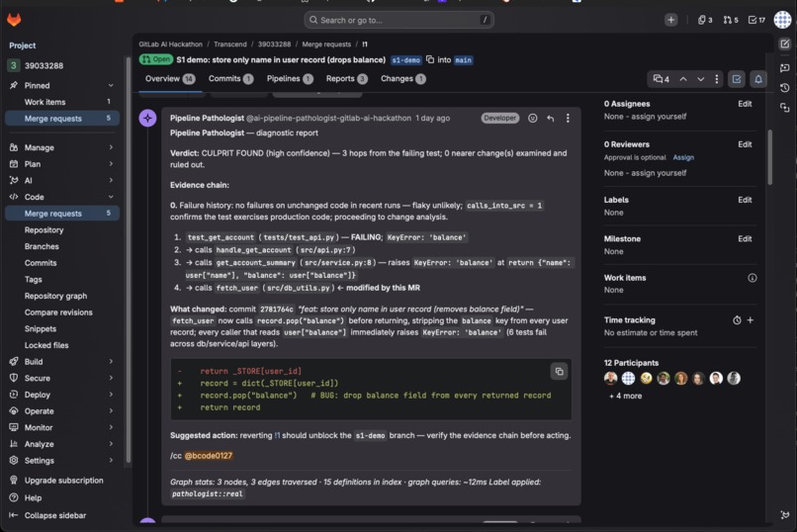Switch to the Changes tab

[x=403, y=79]
